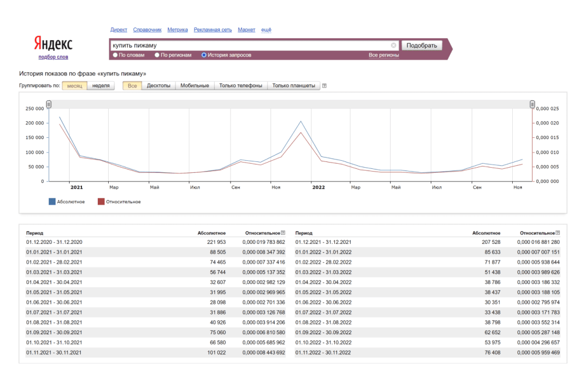The height and width of the screenshot is (392, 586).
Task: Group results by неделя
Action: [x=101, y=86]
